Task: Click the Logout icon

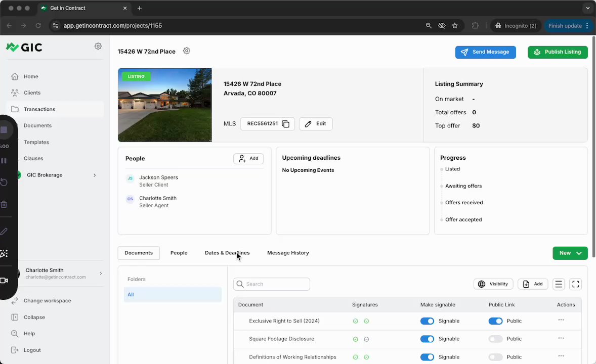Action: [x=15, y=350]
